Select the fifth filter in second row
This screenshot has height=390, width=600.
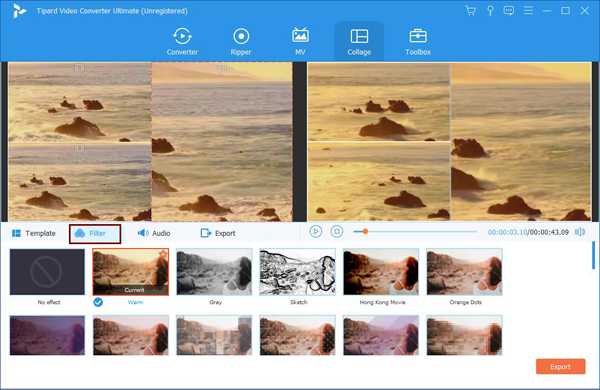coord(381,335)
